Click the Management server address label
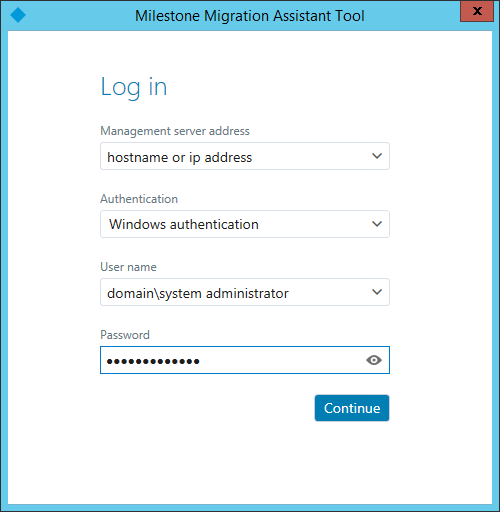 click(x=175, y=131)
